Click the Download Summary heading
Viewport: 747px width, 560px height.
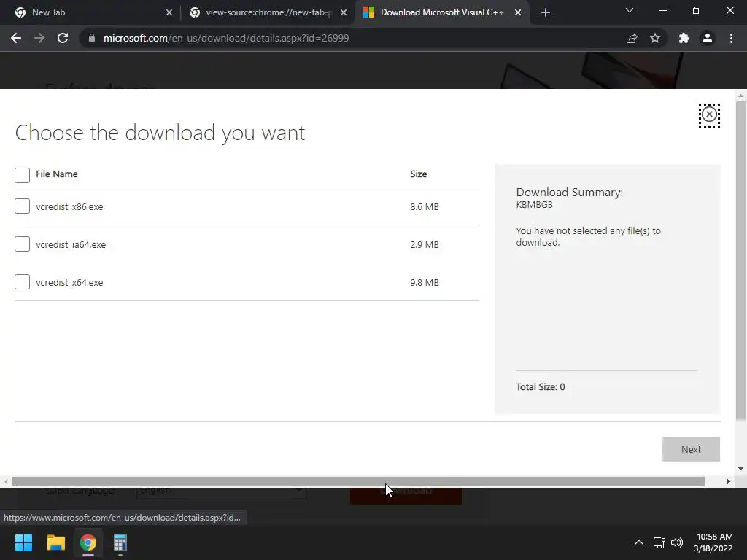[x=569, y=192]
